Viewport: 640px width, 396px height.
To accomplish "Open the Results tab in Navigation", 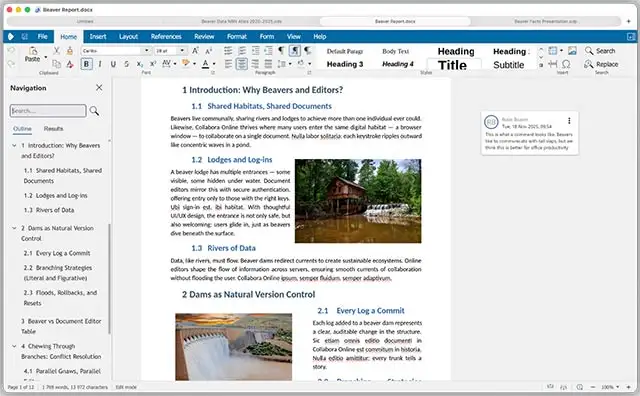I will [53, 129].
